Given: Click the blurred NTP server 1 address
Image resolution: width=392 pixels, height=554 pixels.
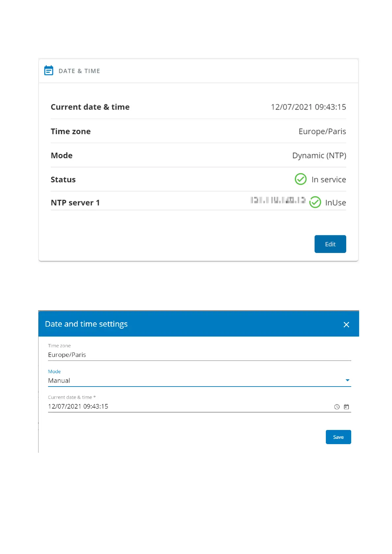Looking at the screenshot, I should [x=277, y=200].
